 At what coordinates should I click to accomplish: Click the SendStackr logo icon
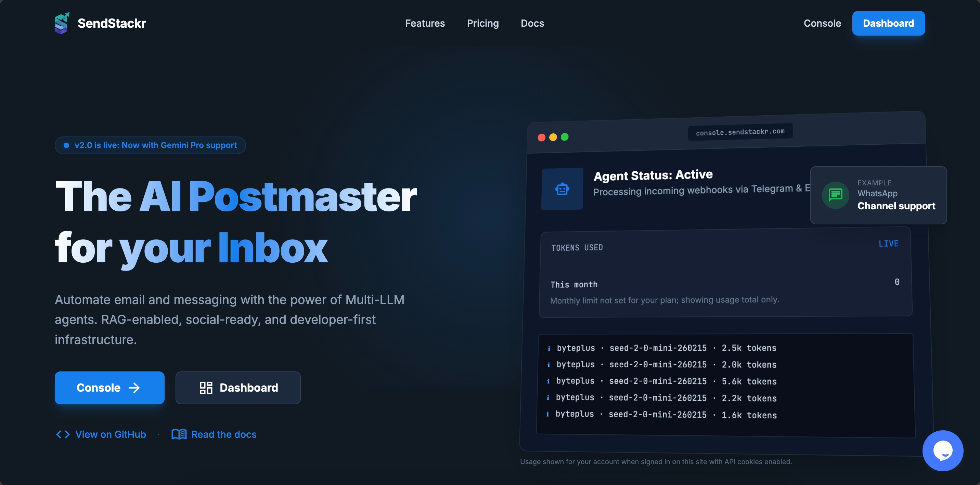click(x=62, y=23)
